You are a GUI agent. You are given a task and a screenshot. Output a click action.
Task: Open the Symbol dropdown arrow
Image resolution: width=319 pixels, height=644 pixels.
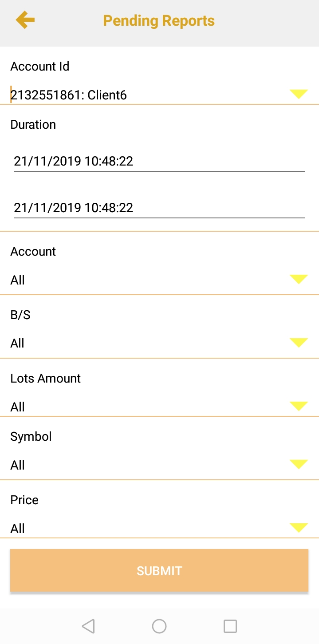(299, 464)
